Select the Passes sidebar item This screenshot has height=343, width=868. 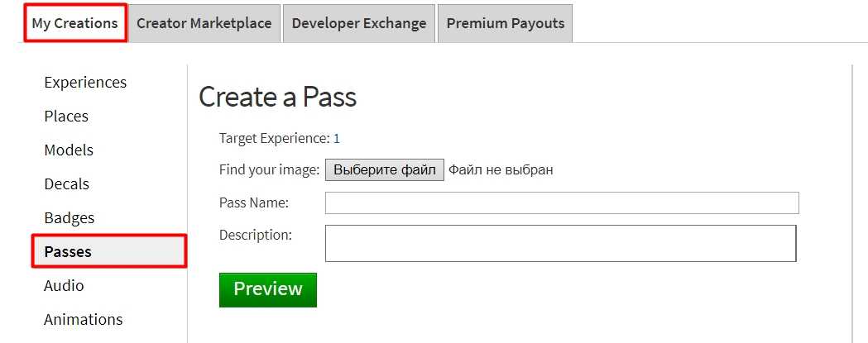(x=109, y=252)
